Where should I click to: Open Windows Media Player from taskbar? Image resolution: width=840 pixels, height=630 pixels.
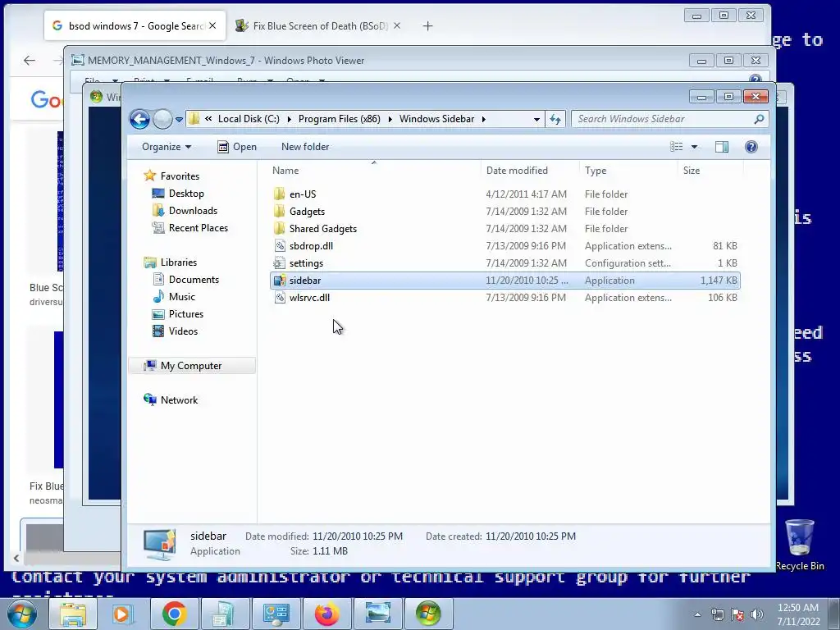123,614
